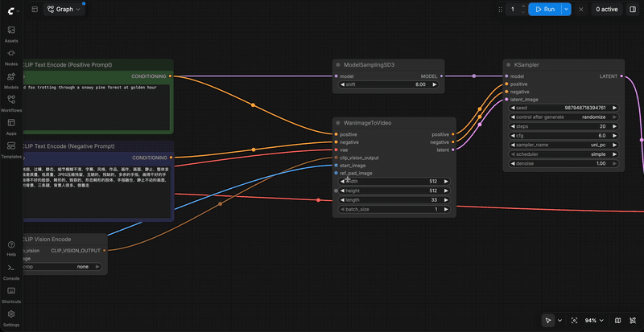Choose the select cursor tool

pyautogui.click(x=548, y=320)
